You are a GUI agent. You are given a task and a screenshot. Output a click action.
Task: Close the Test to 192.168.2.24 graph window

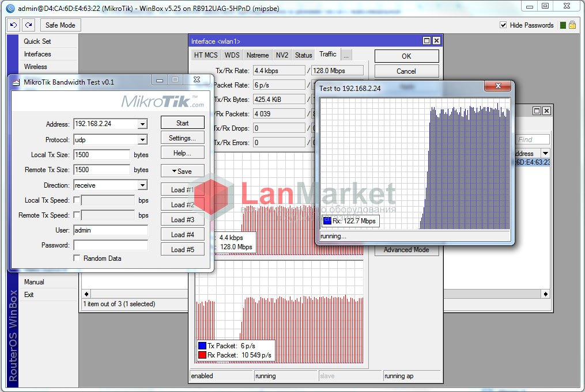(499, 87)
